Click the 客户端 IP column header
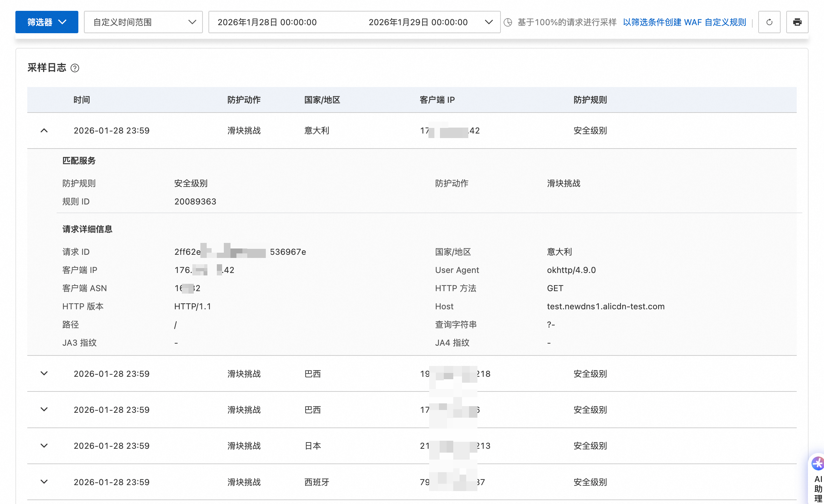824x504 pixels. (x=437, y=100)
